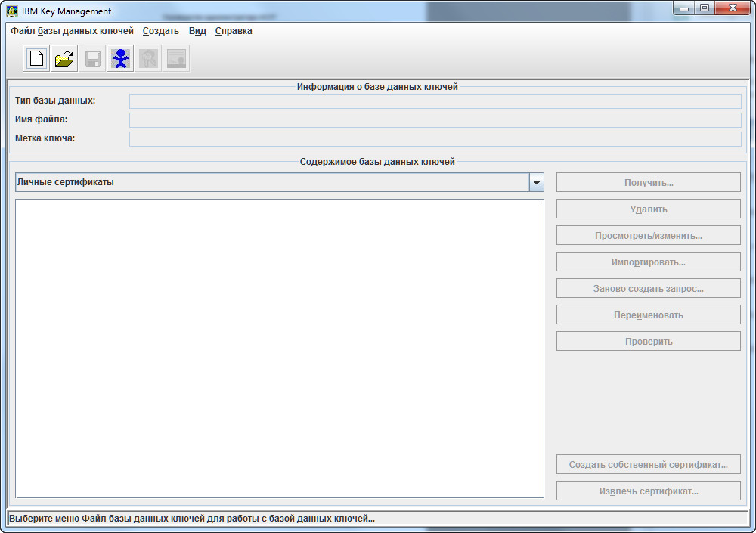Click Создать собственный сертификат... button
The width and height of the screenshot is (756, 533).
[649, 464]
